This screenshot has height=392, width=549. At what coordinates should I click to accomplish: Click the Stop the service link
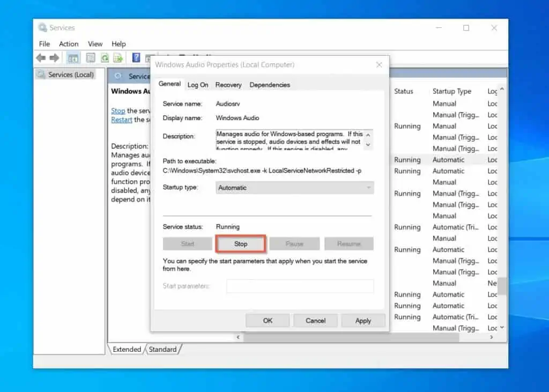point(118,110)
